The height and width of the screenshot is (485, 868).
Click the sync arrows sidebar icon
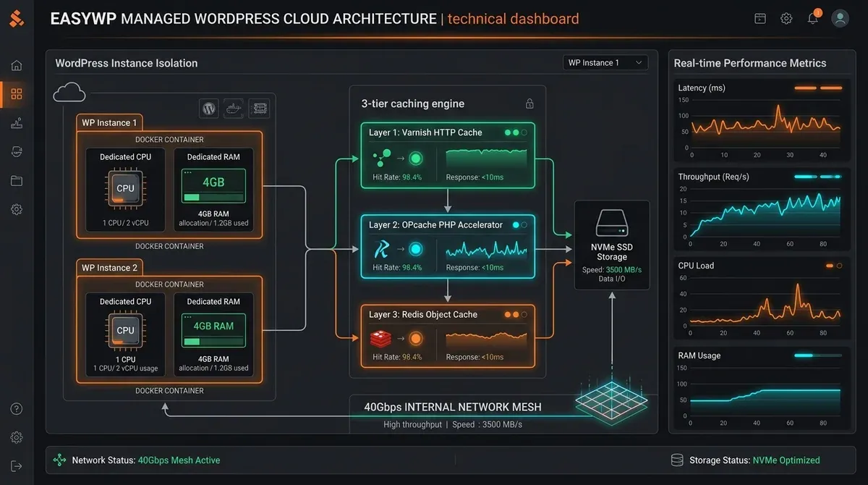click(x=17, y=151)
